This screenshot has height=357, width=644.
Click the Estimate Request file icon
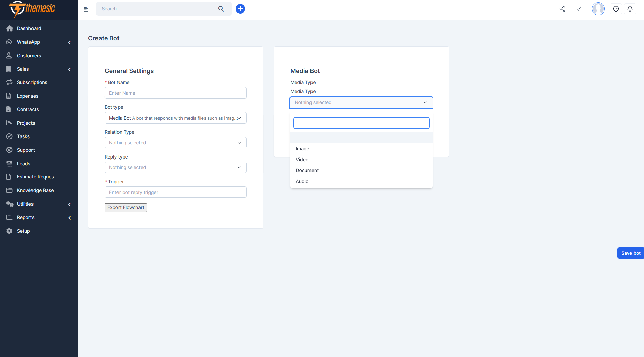pyautogui.click(x=9, y=177)
